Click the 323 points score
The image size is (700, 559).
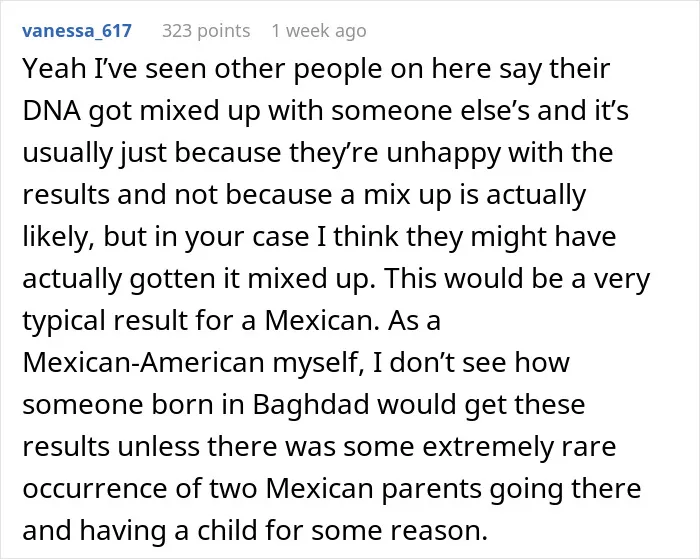[x=206, y=31]
